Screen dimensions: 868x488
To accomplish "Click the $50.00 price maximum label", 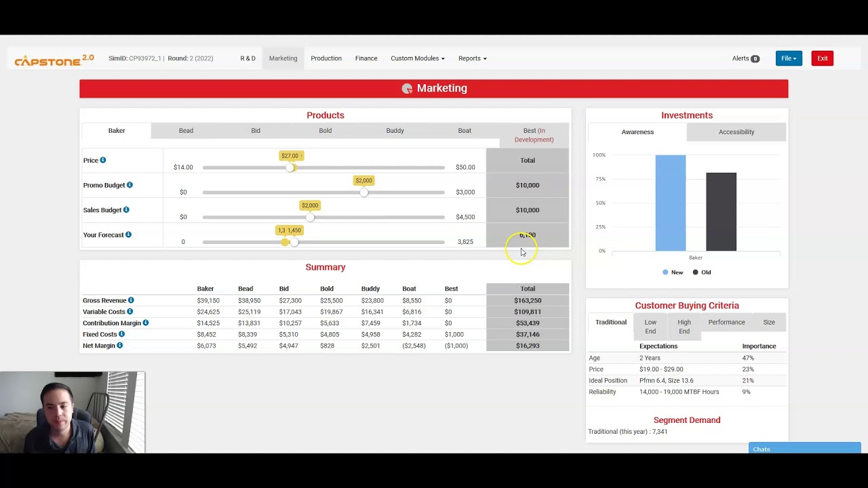I will pos(465,167).
